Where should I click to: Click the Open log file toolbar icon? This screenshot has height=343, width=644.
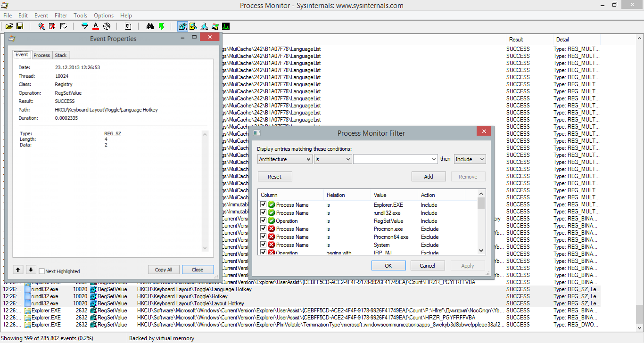point(9,26)
